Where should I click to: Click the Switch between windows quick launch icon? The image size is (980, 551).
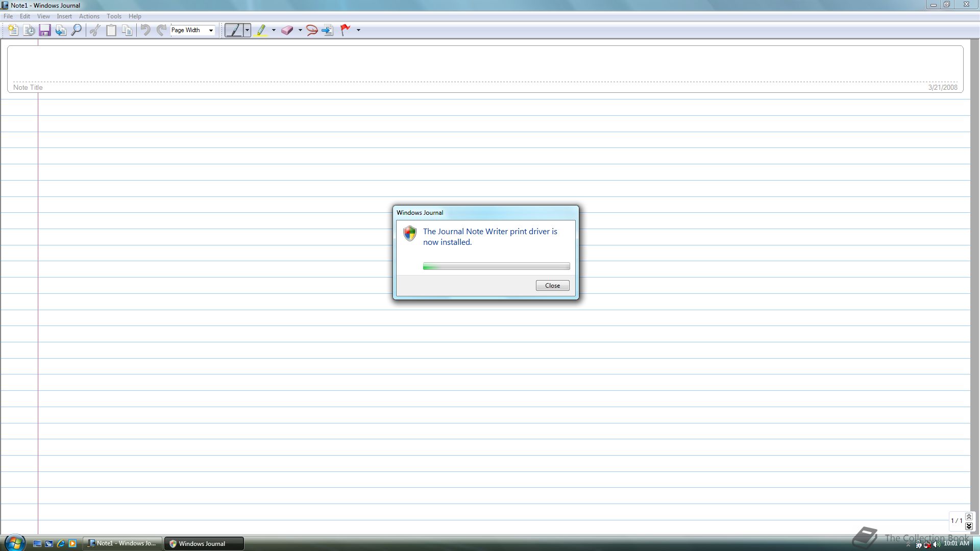pyautogui.click(x=49, y=544)
